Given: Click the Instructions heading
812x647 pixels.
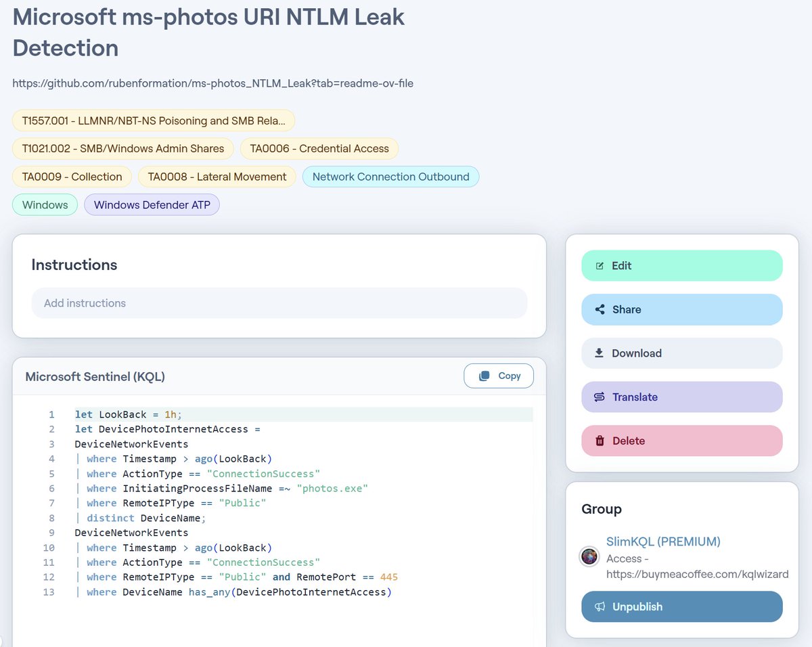Looking at the screenshot, I should [74, 265].
